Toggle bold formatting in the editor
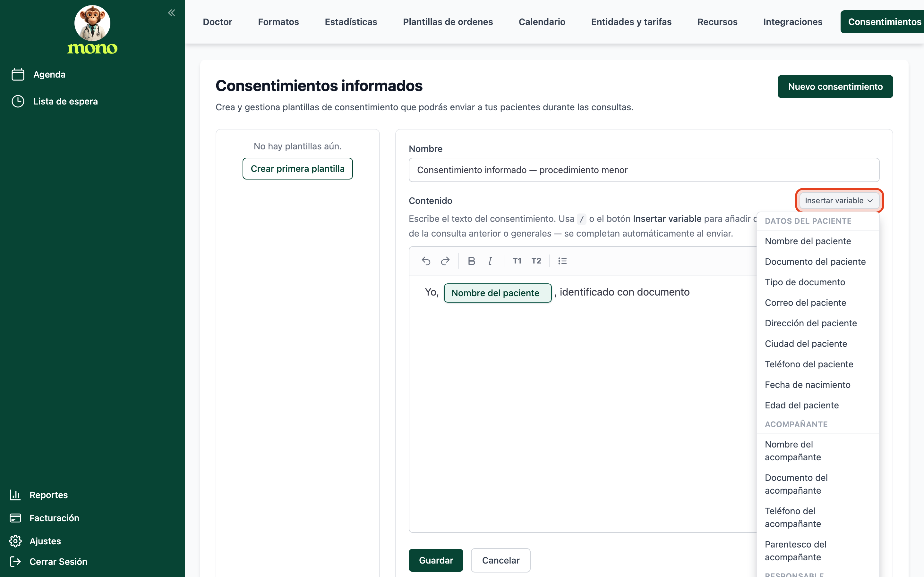924x577 pixels. click(x=472, y=261)
